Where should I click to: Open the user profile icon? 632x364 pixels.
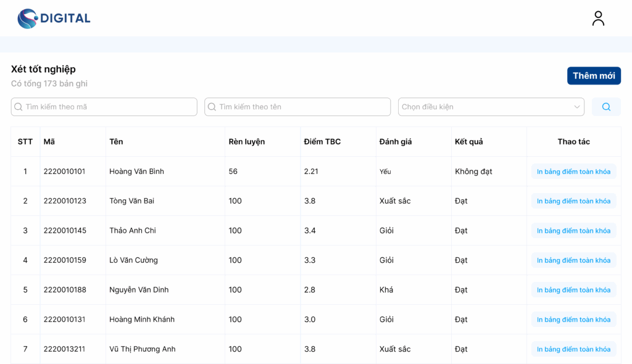598,19
